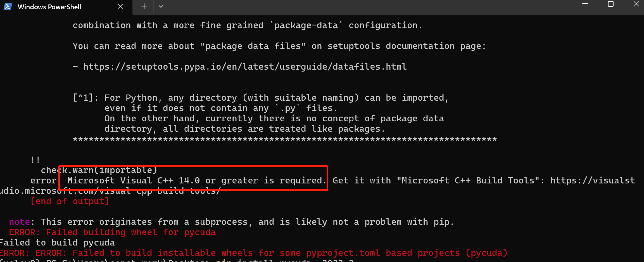Click the asterisk separator line
The width and height of the screenshot is (644, 262).
(285, 139)
